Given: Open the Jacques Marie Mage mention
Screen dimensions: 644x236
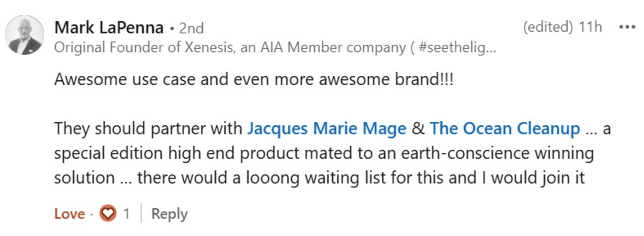Looking at the screenshot, I should (x=326, y=129).
